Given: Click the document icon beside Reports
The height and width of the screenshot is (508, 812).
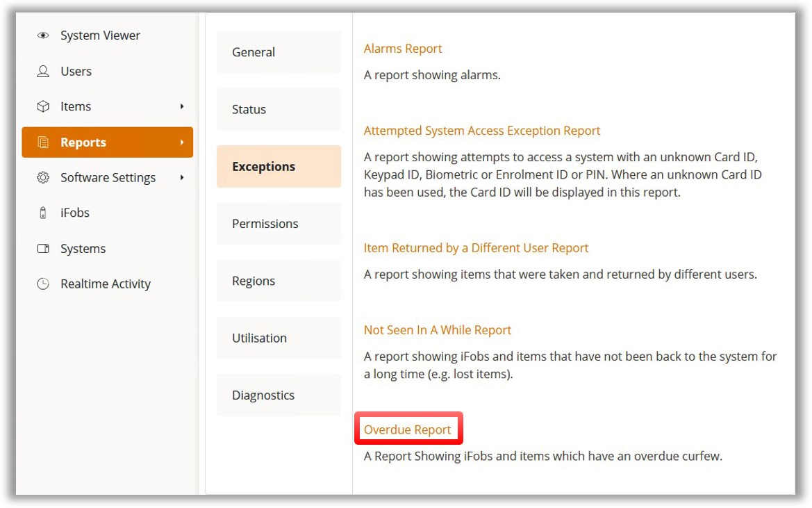Looking at the screenshot, I should 43,142.
